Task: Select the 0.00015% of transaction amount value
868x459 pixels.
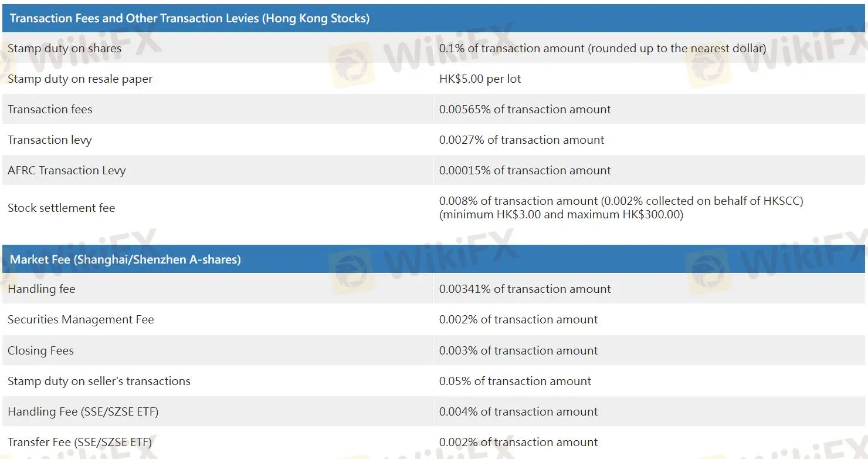Action: pos(525,170)
